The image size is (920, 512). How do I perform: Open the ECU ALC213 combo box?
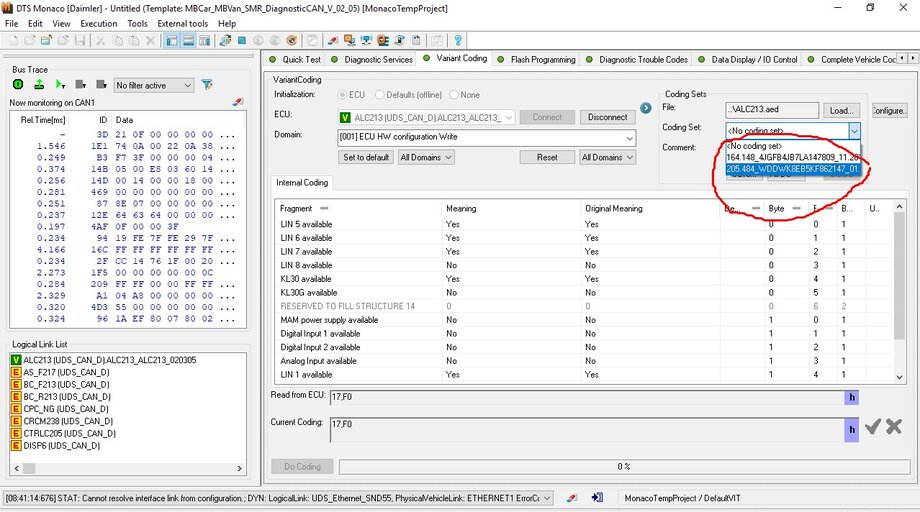(427, 117)
